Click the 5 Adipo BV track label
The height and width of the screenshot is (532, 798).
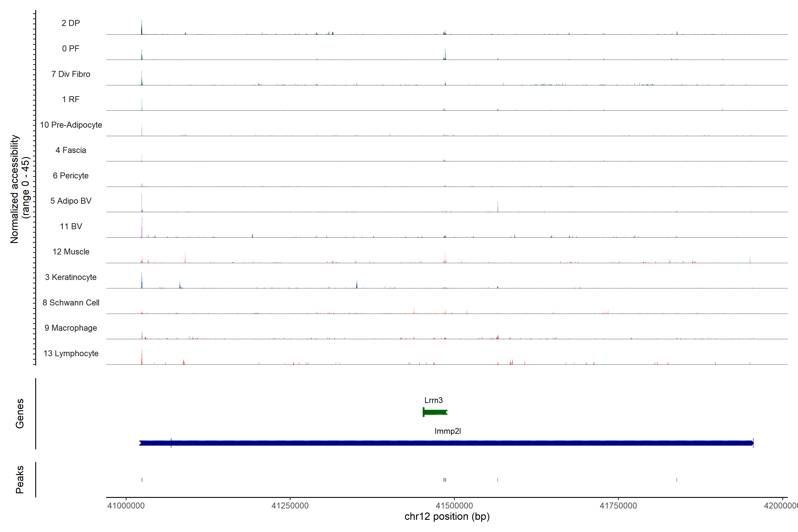point(70,201)
